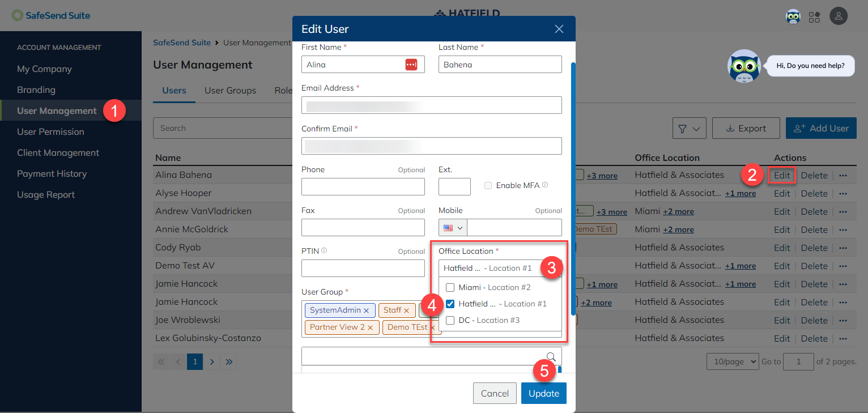868x413 pixels.
Task: Click the Update button
Action: click(543, 393)
